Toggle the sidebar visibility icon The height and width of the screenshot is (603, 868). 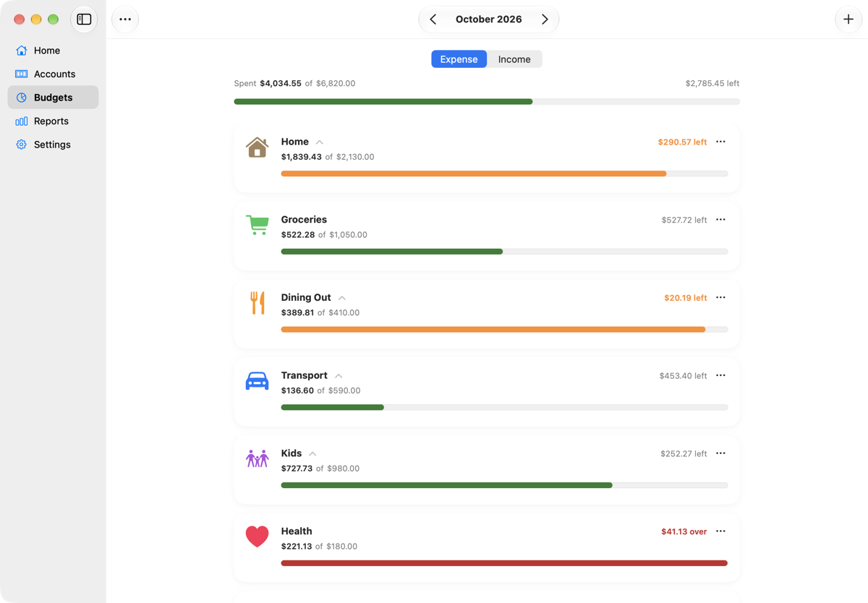pos(84,20)
